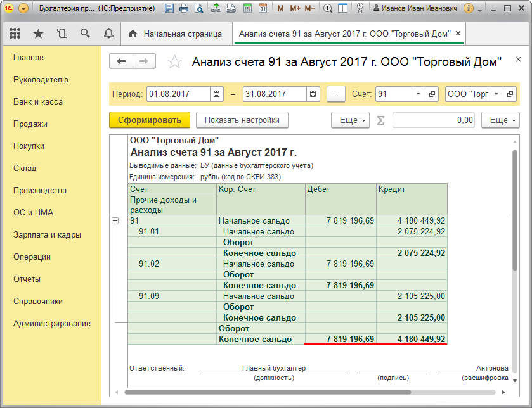Click the Print icon in title bar

183,8
